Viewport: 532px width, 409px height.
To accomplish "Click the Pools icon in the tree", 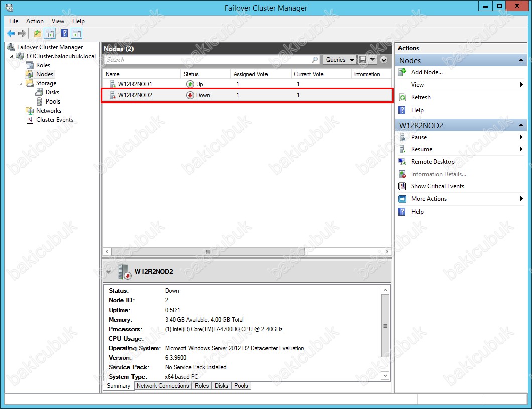I will [39, 101].
